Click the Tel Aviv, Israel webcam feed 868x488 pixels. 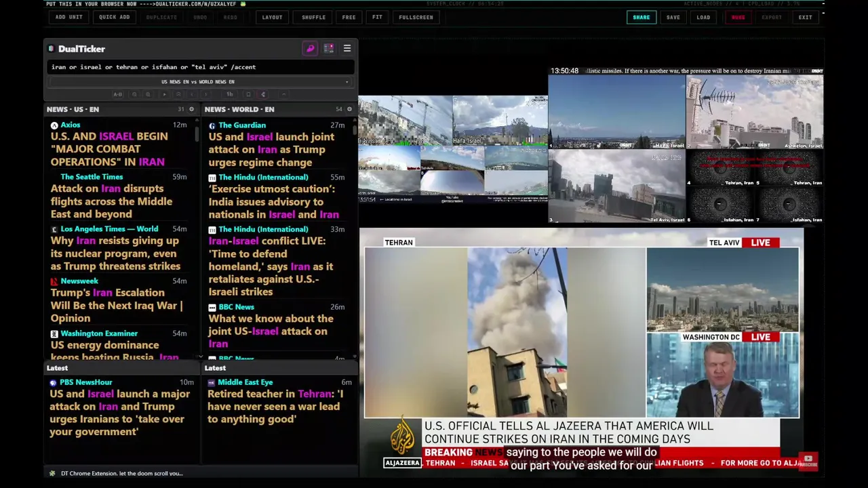pos(616,186)
